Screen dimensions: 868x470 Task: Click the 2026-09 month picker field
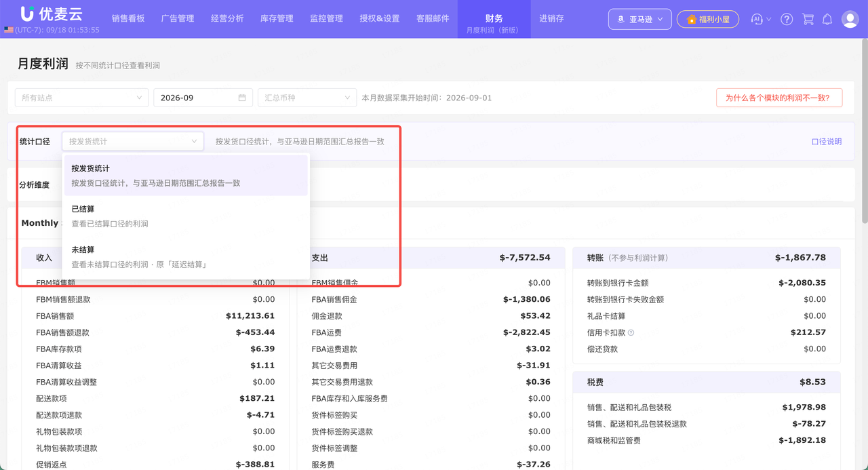[x=203, y=98]
